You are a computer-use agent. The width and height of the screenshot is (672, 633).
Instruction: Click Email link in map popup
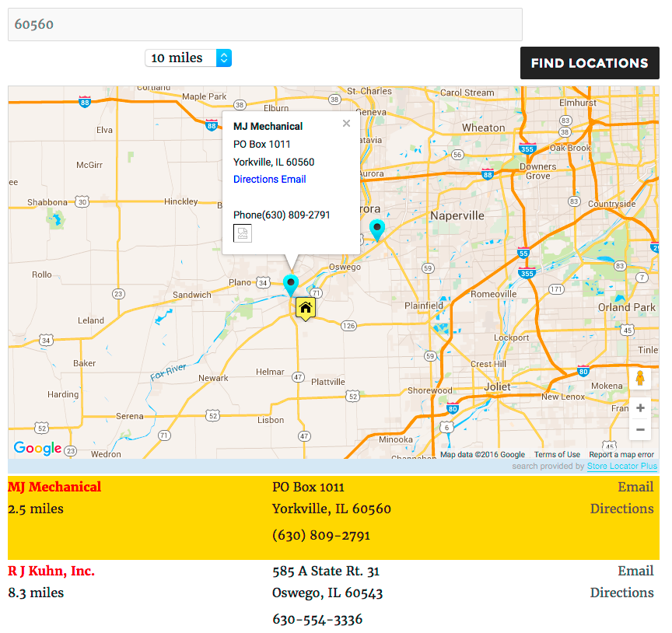tap(293, 179)
